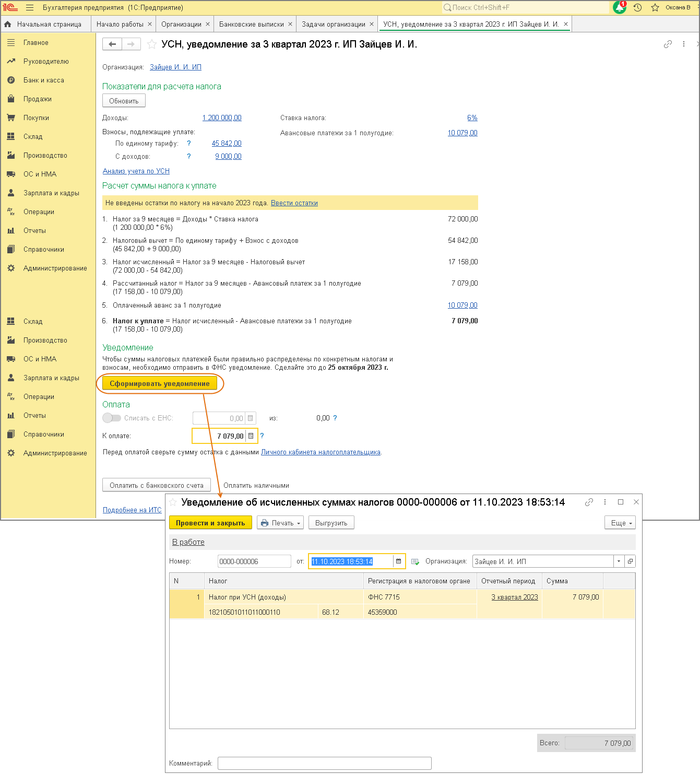Open calculator for Списать с ЕНС amount
This screenshot has height=774, width=700.
251,418
